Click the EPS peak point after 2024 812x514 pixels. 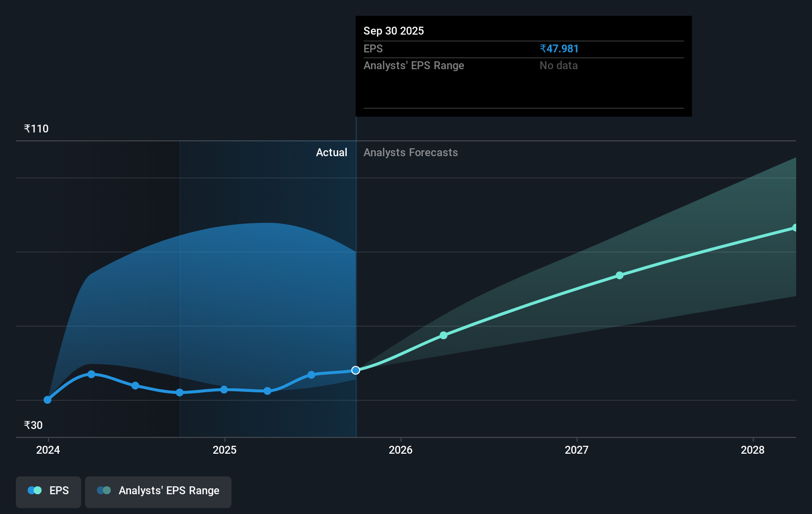(91, 374)
